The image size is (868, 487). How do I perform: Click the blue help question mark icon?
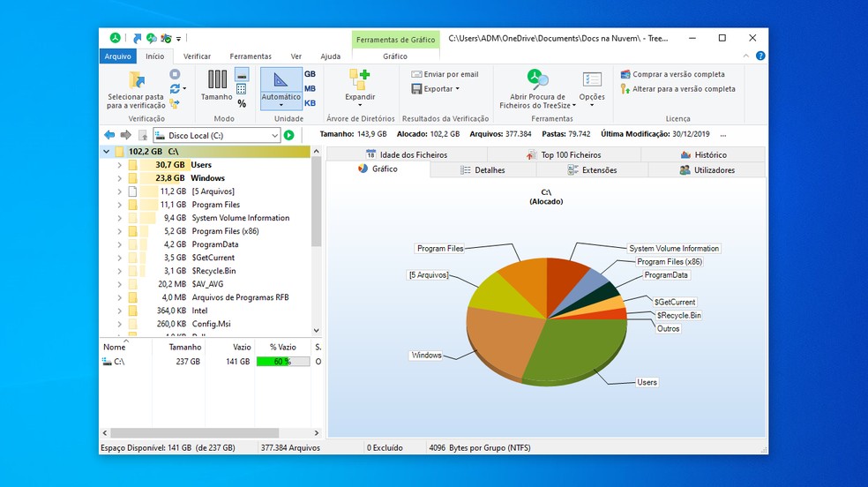click(x=759, y=56)
